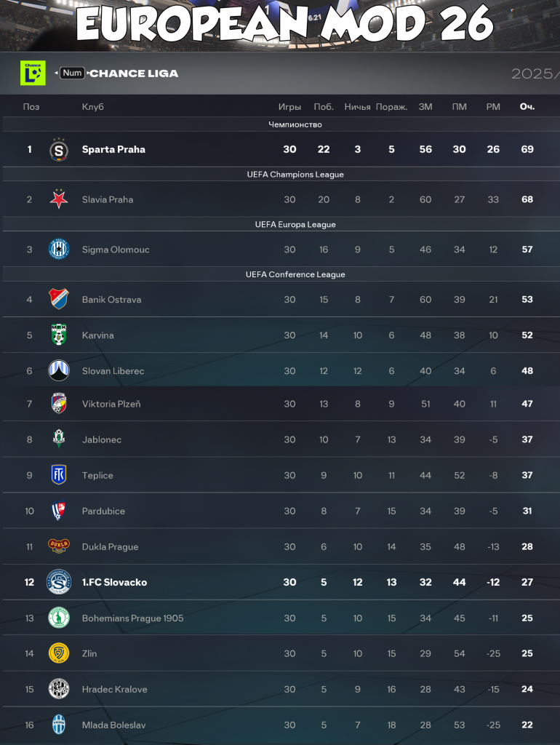Click the Zlin yellow club badge

[59, 653]
